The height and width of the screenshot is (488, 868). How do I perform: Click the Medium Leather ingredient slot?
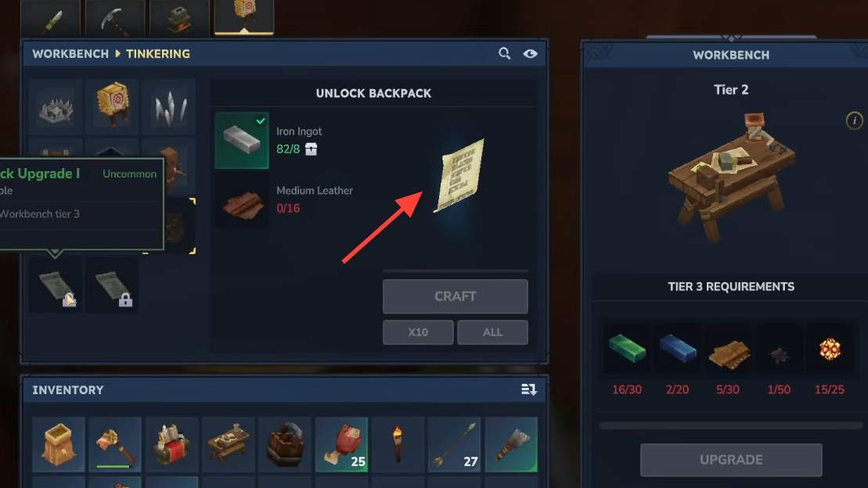[242, 200]
